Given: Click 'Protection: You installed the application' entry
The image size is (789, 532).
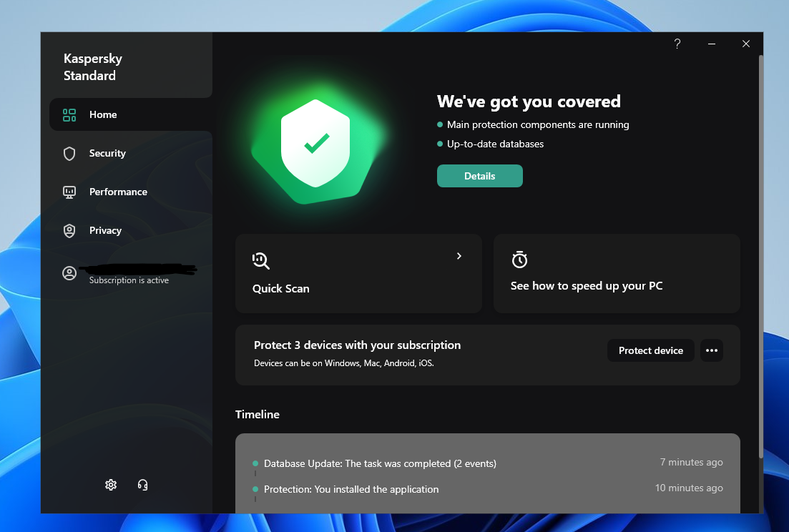Looking at the screenshot, I should (x=351, y=489).
